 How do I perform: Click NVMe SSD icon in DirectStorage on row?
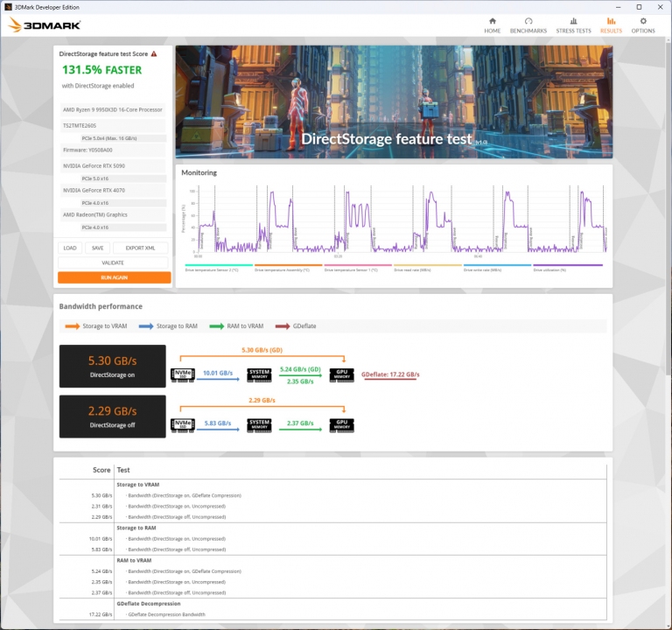pyautogui.click(x=182, y=375)
